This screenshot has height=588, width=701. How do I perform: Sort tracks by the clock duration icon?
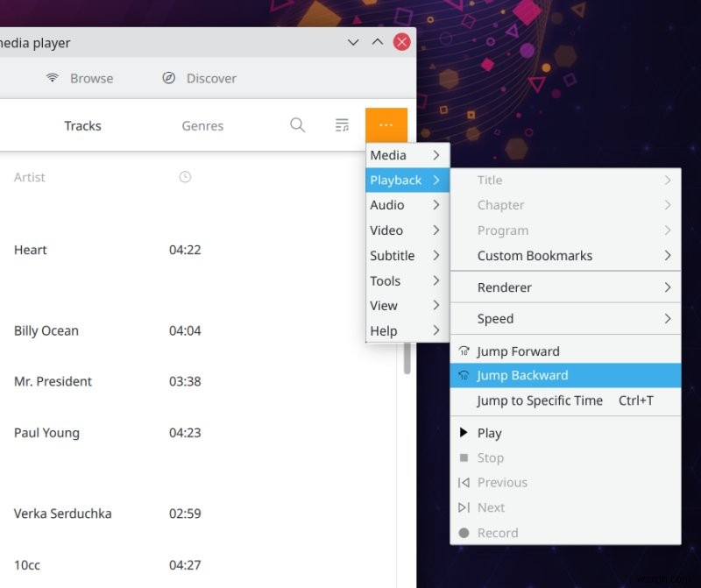click(x=184, y=176)
